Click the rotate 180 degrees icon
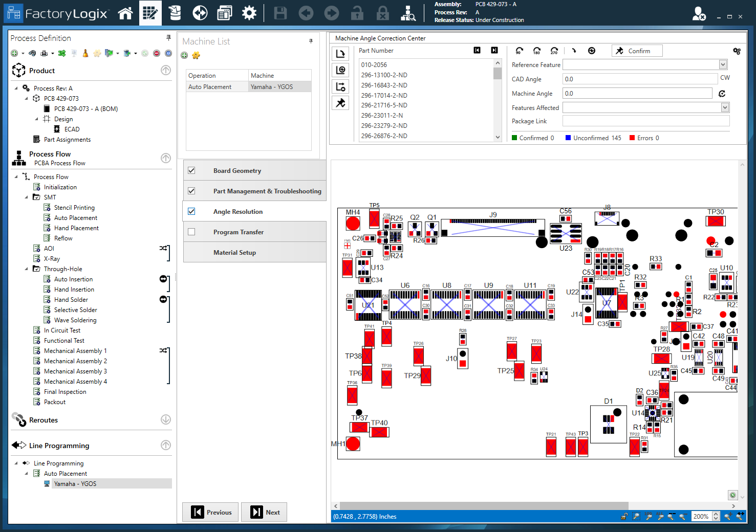The image size is (756, 532). 537,51
